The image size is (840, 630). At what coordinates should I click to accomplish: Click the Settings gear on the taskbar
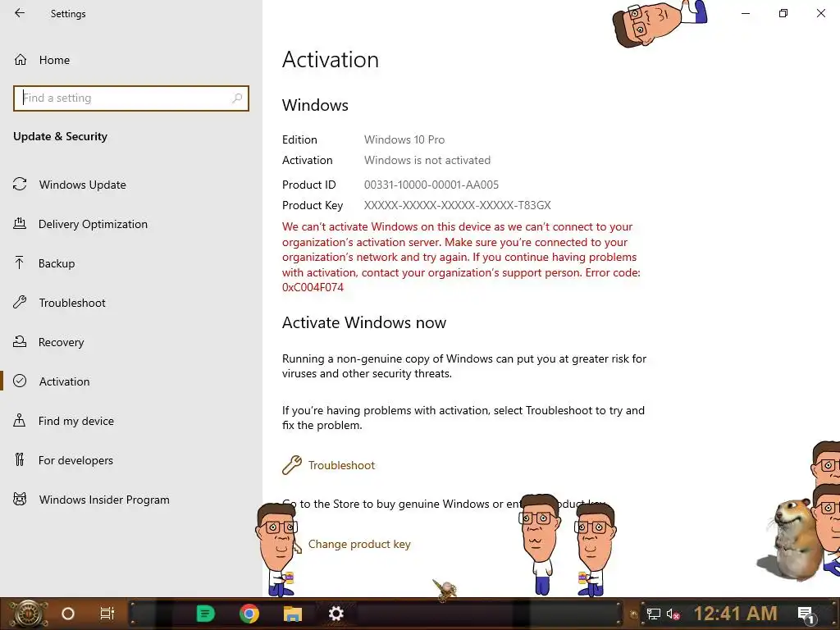coord(336,614)
